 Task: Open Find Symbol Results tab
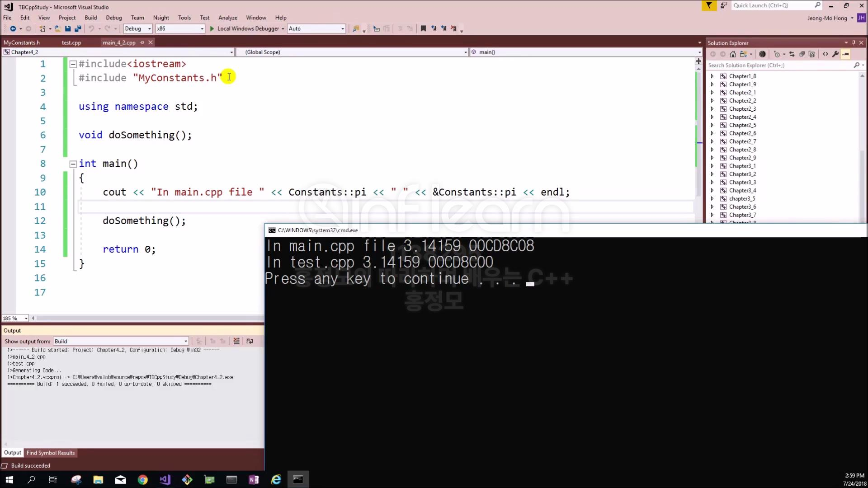coord(51,453)
